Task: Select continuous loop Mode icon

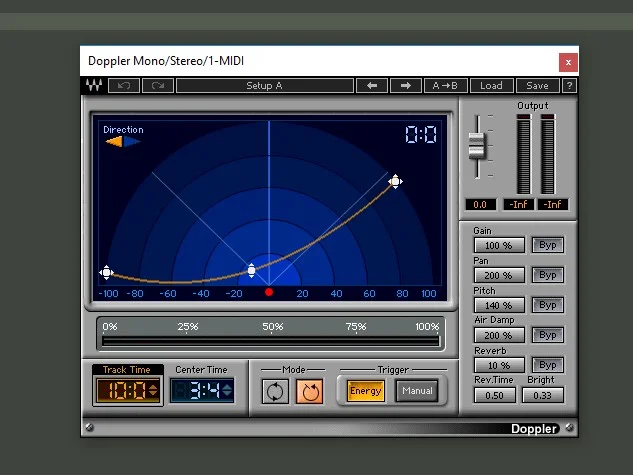Action: point(275,391)
